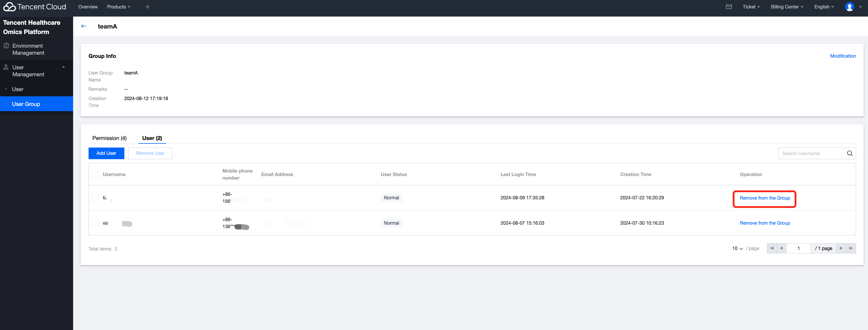Click the Modification link

(x=843, y=56)
